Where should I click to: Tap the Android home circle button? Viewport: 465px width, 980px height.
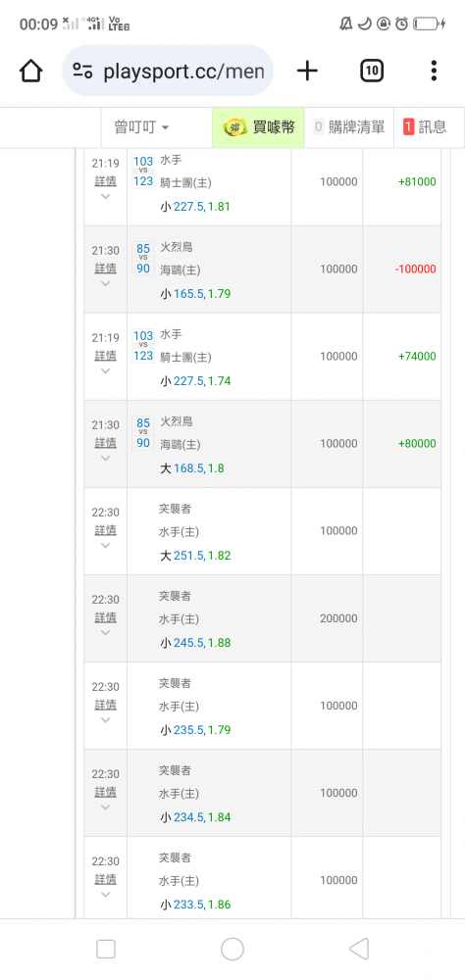[x=232, y=949]
